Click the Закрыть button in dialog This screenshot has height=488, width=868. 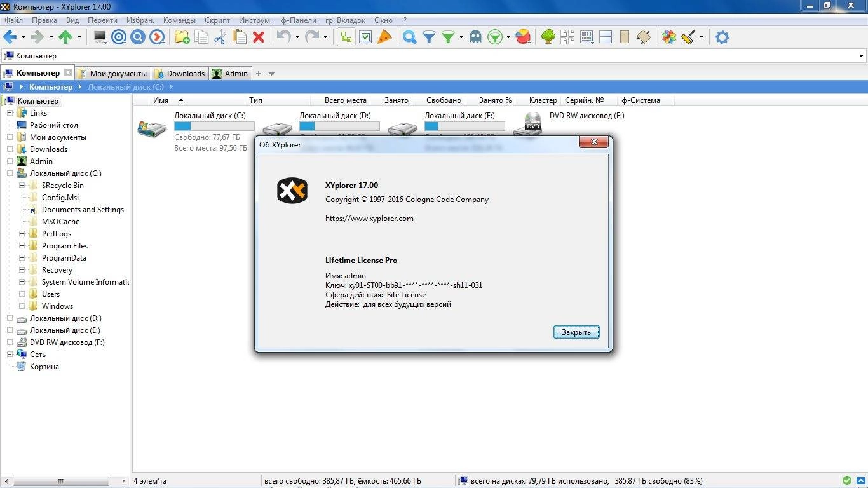pyautogui.click(x=576, y=332)
